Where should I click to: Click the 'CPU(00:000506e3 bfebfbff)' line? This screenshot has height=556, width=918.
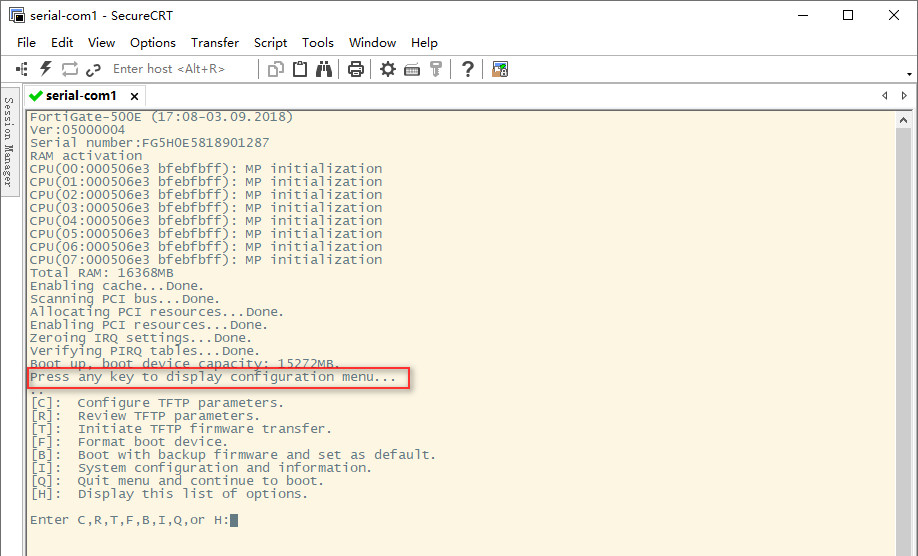pyautogui.click(x=206, y=169)
